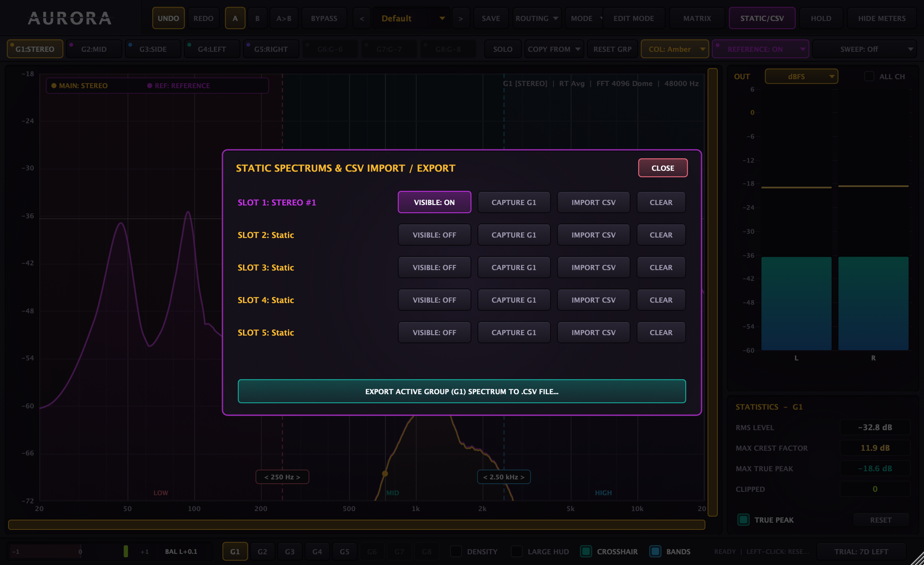Open the SWEEP: Off dropdown

[x=864, y=49]
